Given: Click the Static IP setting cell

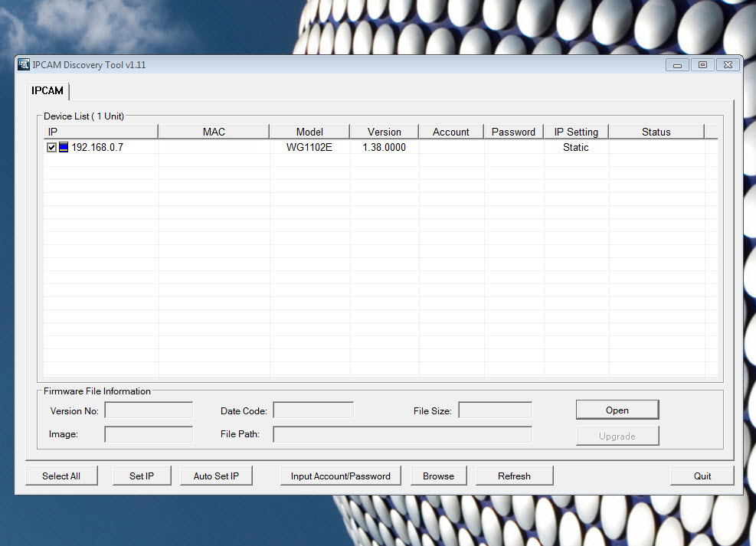Looking at the screenshot, I should (x=576, y=147).
